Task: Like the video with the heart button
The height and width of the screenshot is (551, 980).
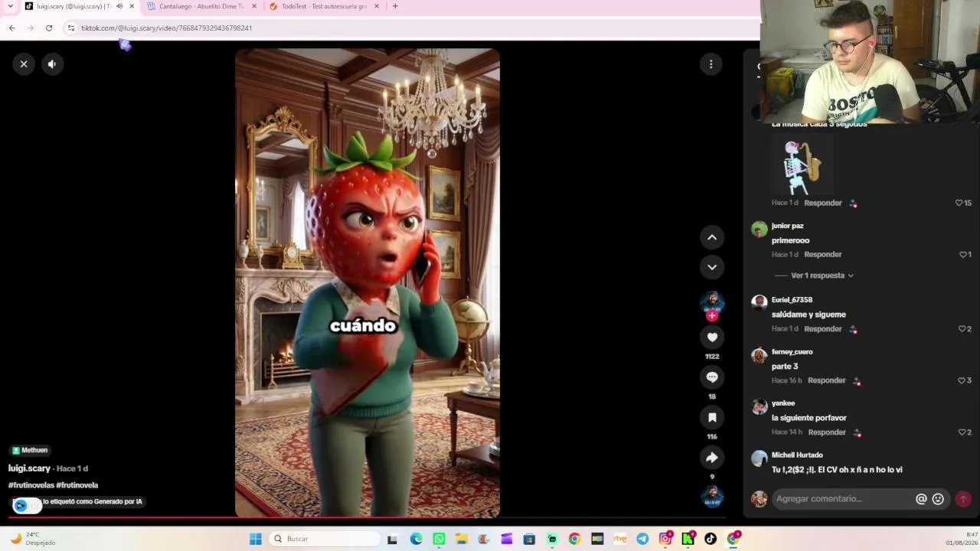Action: (x=712, y=337)
